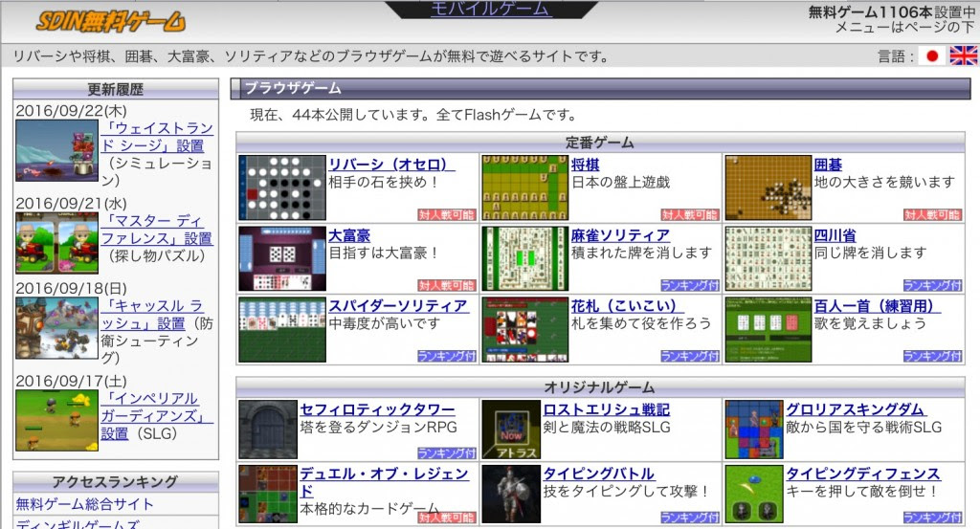Click the 定番ゲーム category heading
This screenshot has width=980, height=529.
tap(600, 143)
